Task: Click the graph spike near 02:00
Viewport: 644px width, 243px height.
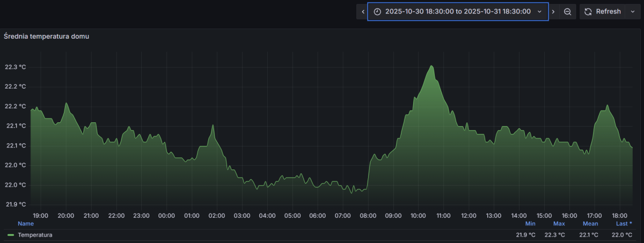Action: (x=213, y=126)
